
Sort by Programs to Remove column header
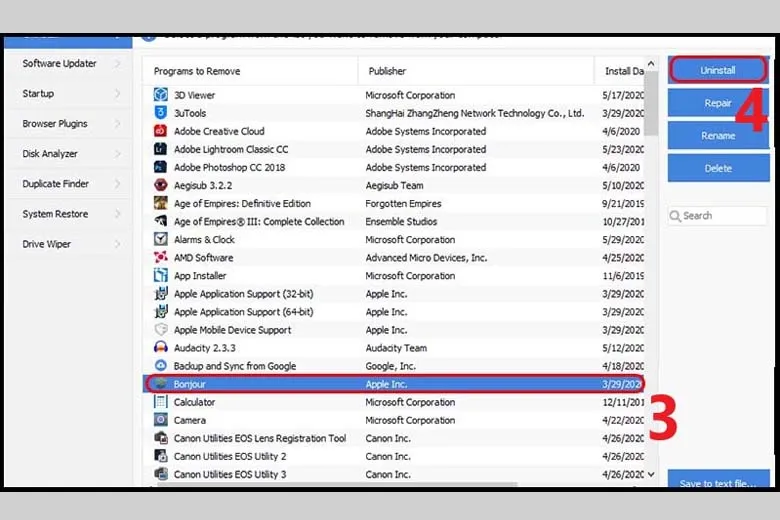pyautogui.click(x=250, y=71)
